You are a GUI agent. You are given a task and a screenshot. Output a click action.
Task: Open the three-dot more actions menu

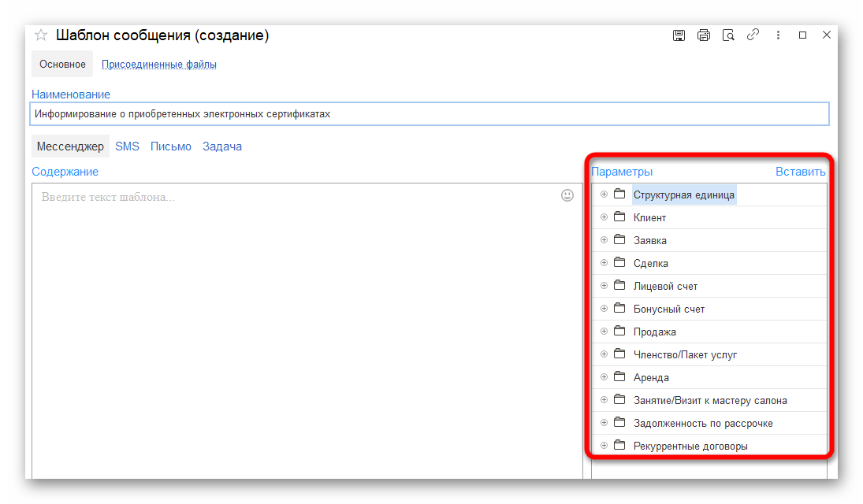[778, 35]
